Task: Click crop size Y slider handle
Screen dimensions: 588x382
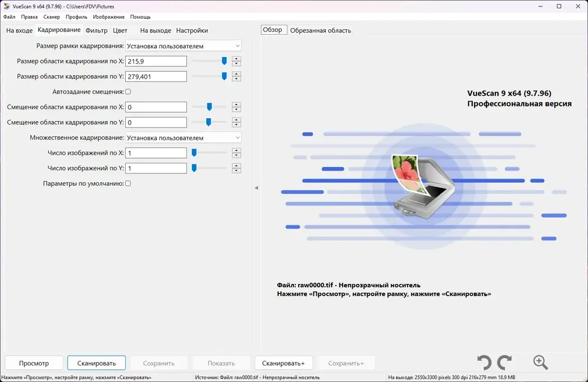Action: (x=224, y=76)
